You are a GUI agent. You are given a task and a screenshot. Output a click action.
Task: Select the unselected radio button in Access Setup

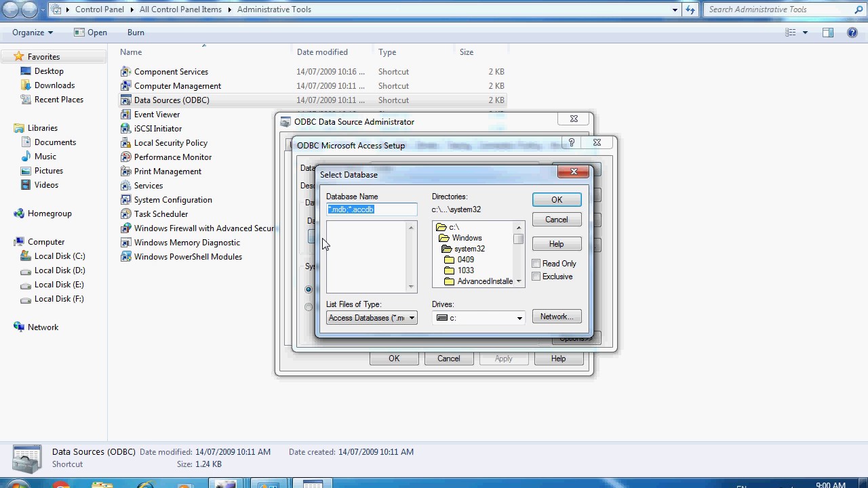pyautogui.click(x=309, y=307)
